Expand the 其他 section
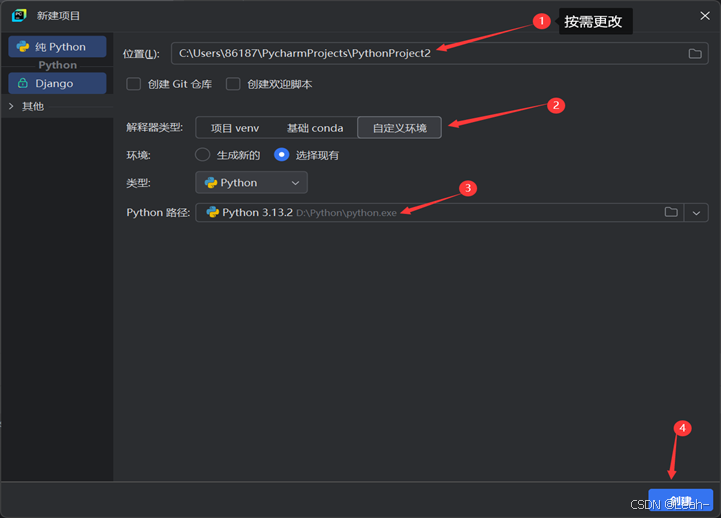This screenshot has height=518, width=721. (x=11, y=106)
